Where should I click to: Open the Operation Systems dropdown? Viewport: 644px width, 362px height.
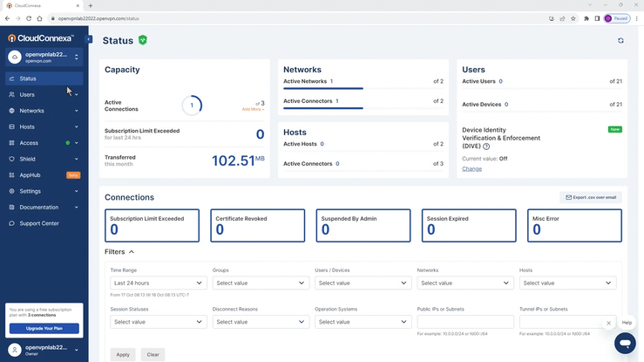[363, 322]
